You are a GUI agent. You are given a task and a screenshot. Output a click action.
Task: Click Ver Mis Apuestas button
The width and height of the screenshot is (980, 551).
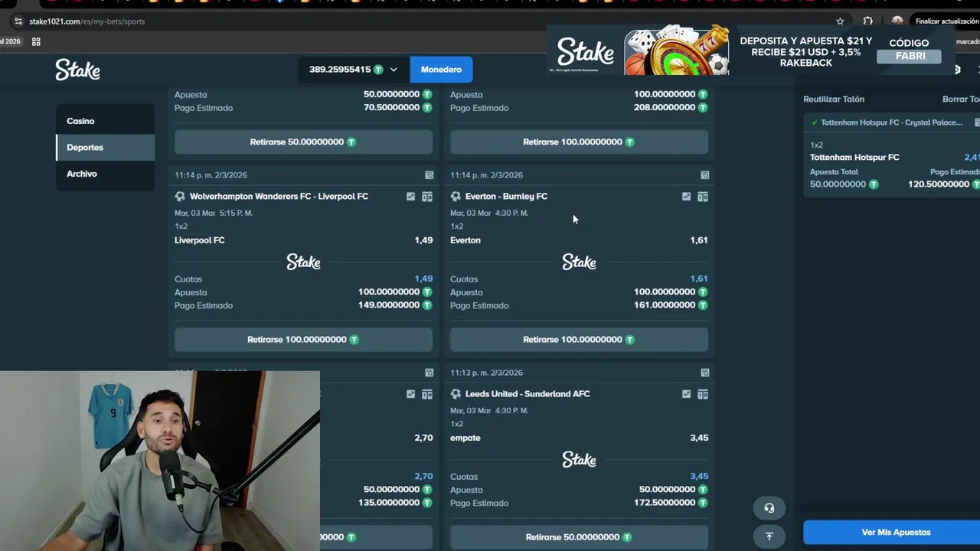892,532
